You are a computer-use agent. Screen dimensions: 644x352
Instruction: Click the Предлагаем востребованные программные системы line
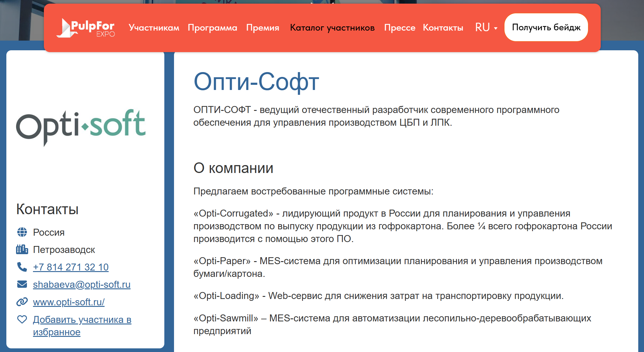(314, 191)
